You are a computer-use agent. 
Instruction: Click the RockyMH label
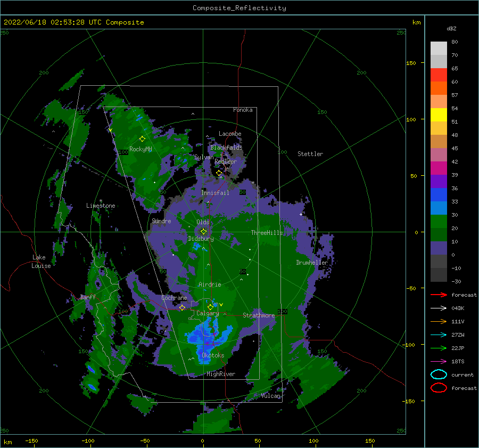(x=141, y=149)
